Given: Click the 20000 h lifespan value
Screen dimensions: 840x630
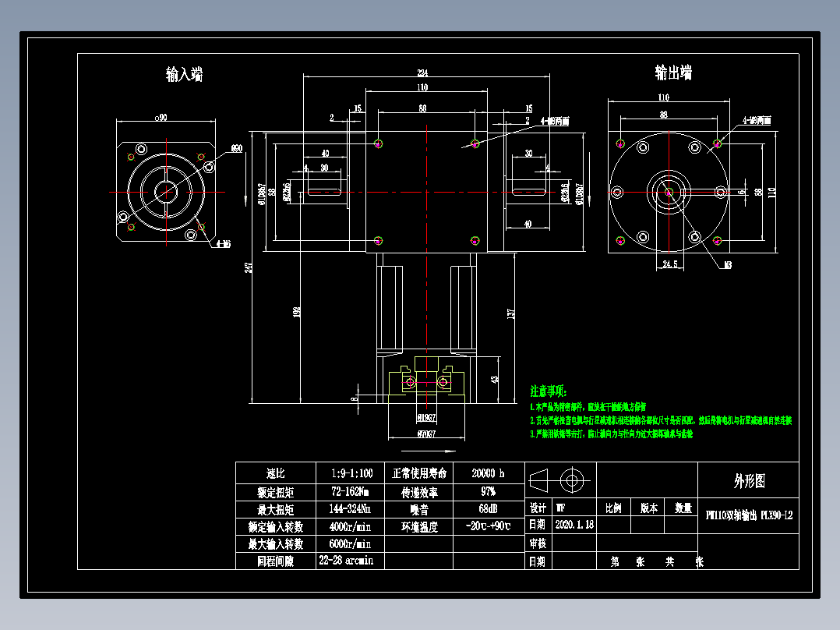Looking at the screenshot, I should 489,472.
